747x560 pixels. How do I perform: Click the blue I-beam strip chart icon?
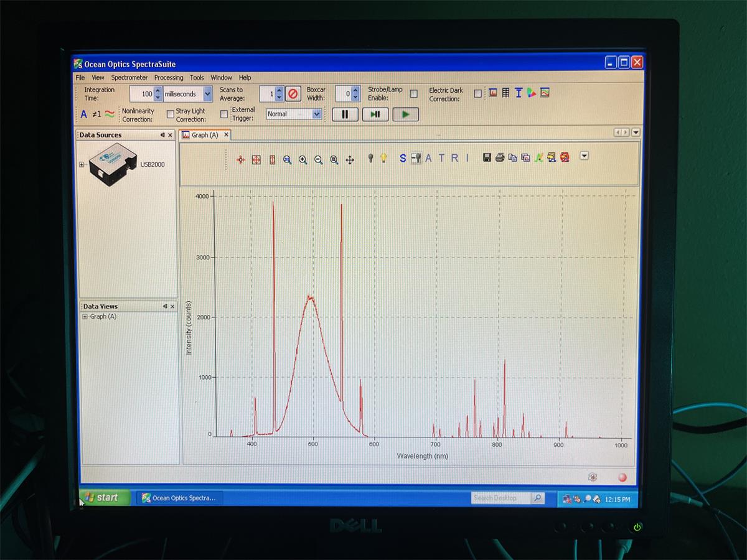pos(519,93)
